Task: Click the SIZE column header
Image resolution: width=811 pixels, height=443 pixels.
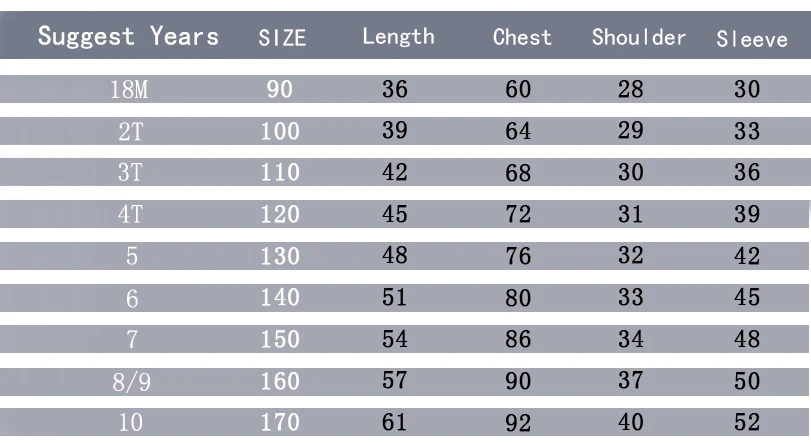Action: (282, 38)
